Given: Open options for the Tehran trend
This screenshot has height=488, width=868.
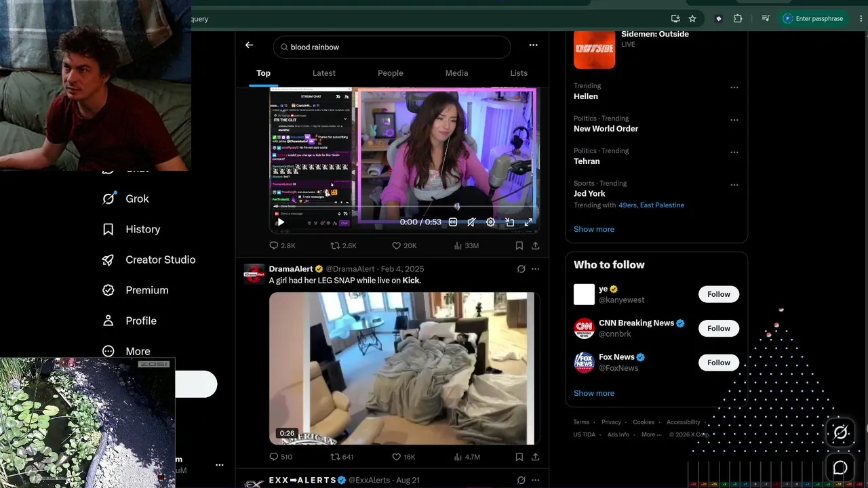Looking at the screenshot, I should click(734, 152).
